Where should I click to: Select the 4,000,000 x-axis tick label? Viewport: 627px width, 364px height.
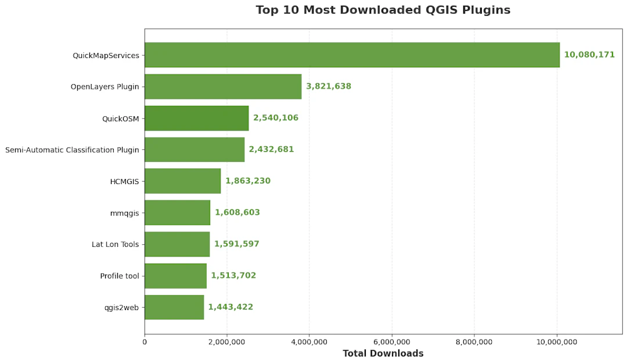coord(309,342)
